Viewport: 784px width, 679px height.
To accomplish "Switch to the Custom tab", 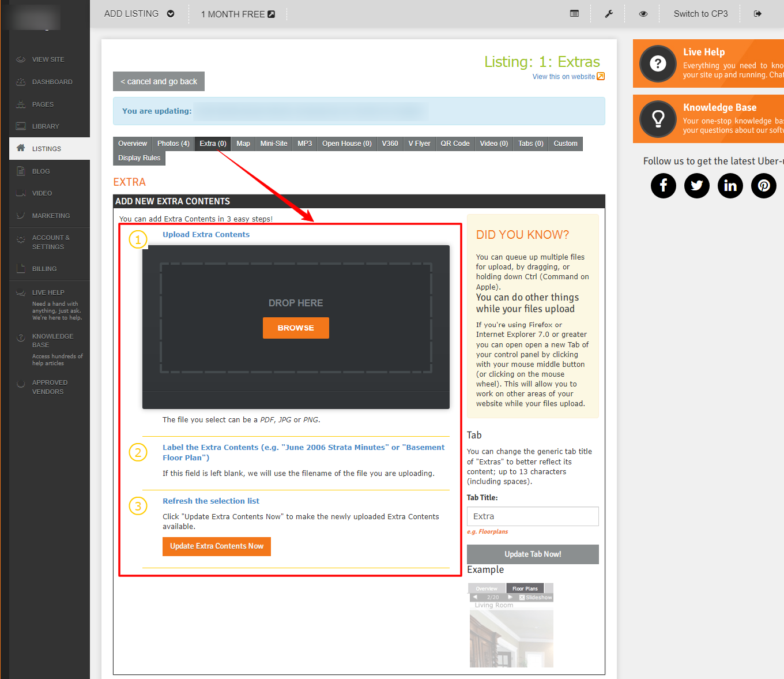I will [x=566, y=144].
